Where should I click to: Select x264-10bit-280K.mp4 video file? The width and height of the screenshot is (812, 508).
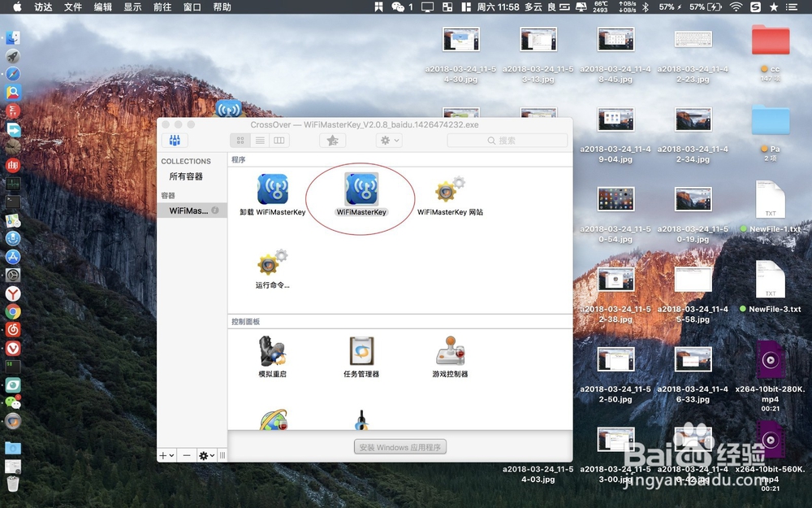point(770,360)
